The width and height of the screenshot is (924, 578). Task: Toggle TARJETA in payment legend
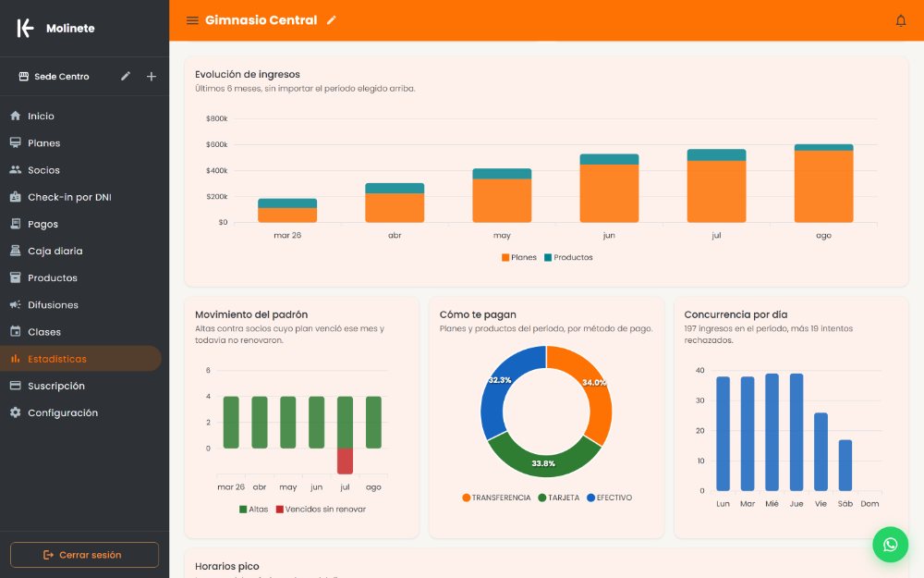pos(559,498)
